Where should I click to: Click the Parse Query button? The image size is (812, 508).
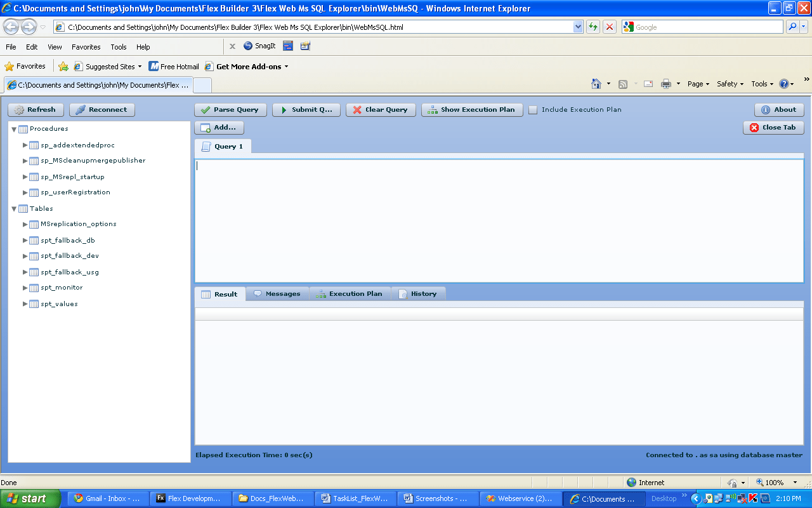coord(230,110)
